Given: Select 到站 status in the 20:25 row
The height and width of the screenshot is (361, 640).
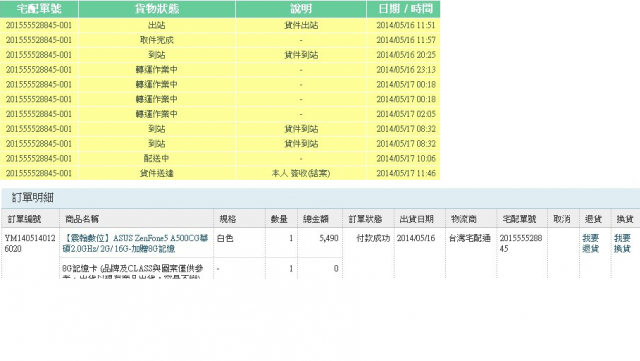Looking at the screenshot, I should pos(157,55).
